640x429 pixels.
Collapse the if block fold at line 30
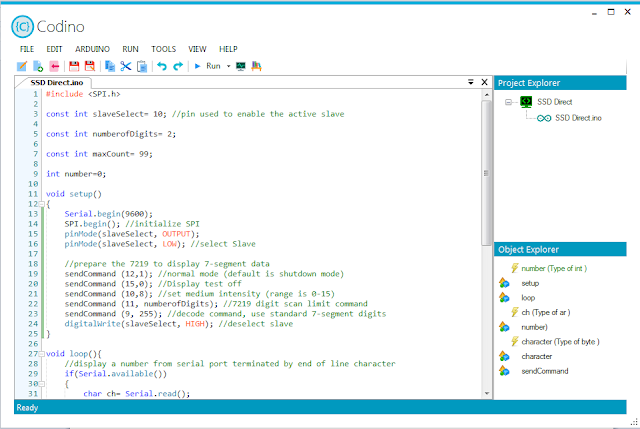click(x=42, y=384)
